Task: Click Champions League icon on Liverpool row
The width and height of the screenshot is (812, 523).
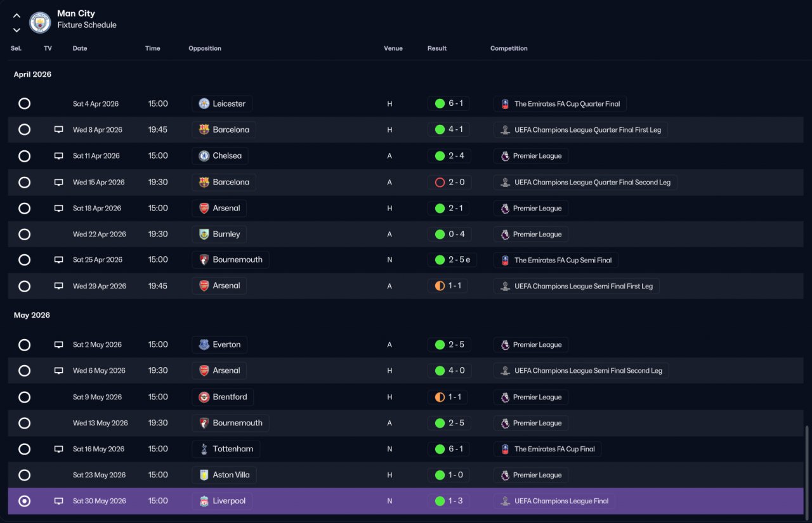Action: [x=505, y=501]
